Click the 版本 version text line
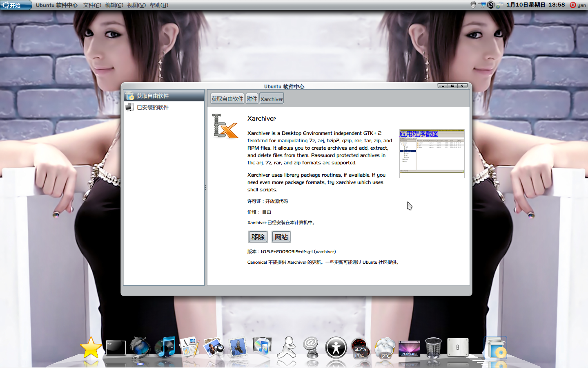The height and width of the screenshot is (368, 588). pos(292,251)
